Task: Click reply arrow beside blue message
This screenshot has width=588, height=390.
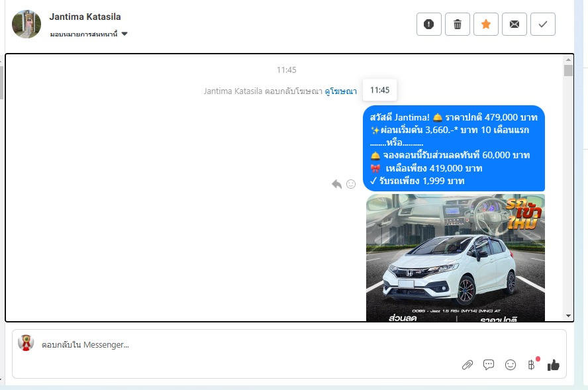Action: [337, 184]
